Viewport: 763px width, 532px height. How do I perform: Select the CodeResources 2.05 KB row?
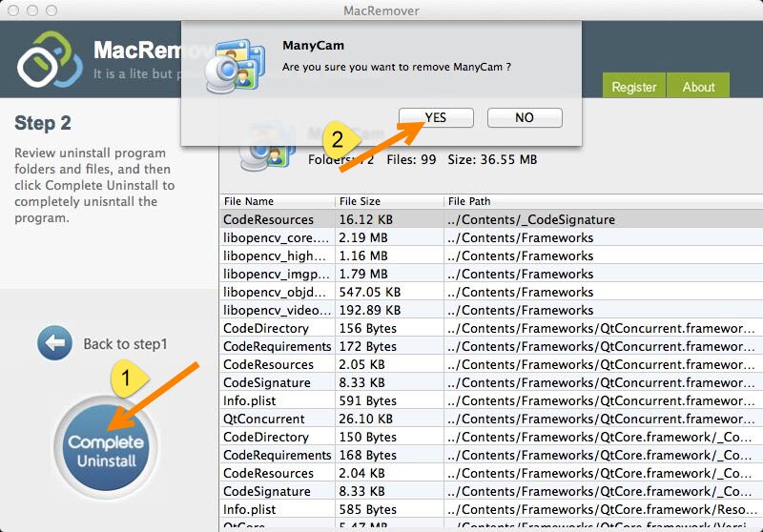point(491,364)
